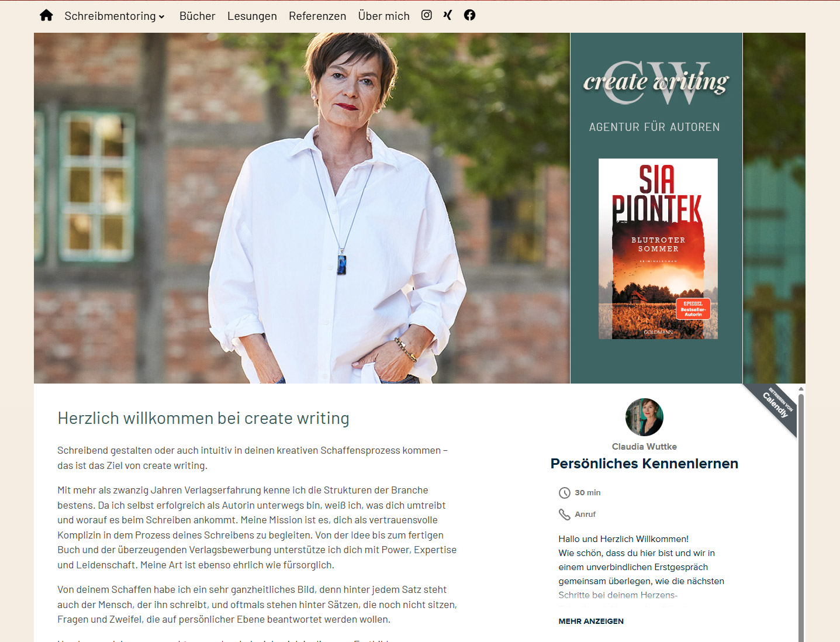
Task: Open the Lesungen menu item
Action: click(x=252, y=16)
